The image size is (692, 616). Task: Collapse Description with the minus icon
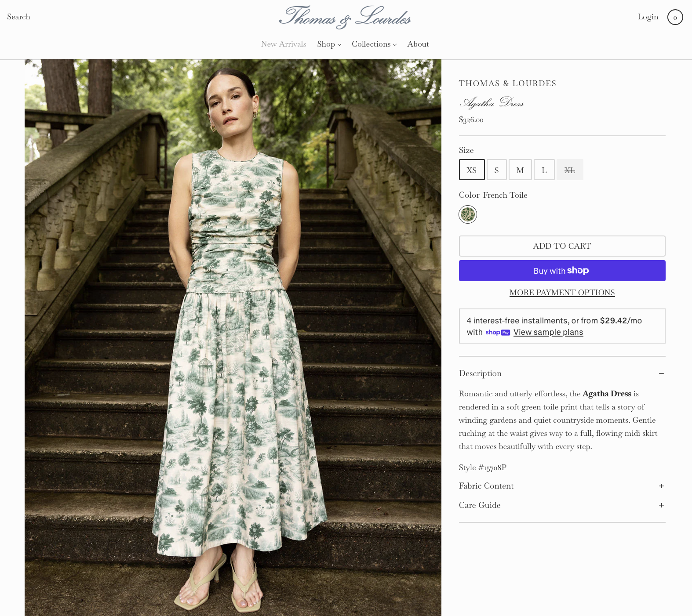[661, 373]
